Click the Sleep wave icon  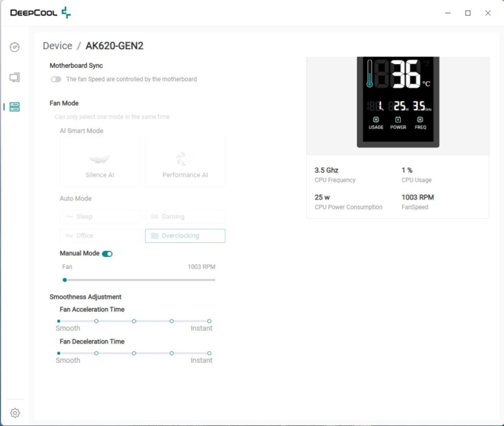[69, 216]
